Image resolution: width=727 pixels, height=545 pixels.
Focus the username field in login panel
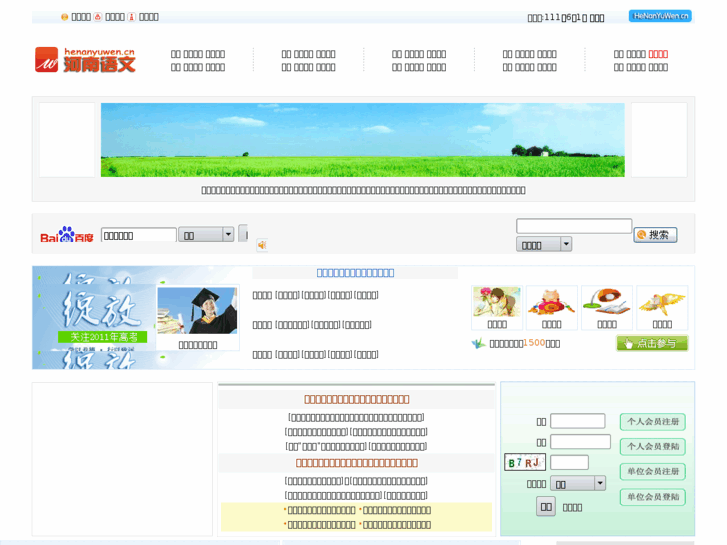pos(578,421)
